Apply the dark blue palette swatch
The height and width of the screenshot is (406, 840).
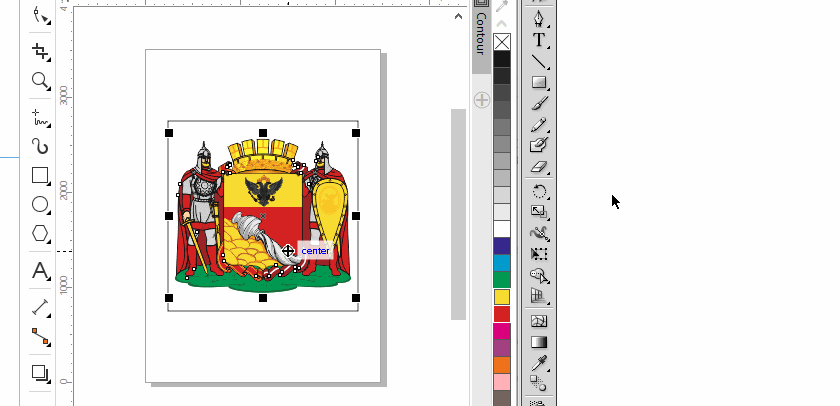click(502, 246)
